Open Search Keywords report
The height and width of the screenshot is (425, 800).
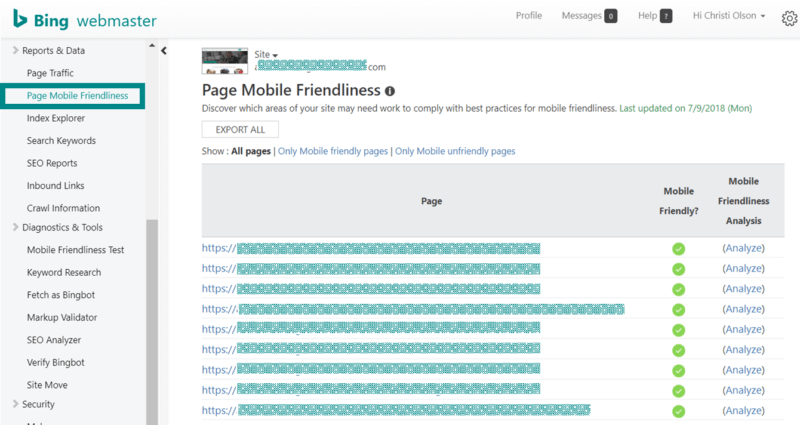[61, 140]
